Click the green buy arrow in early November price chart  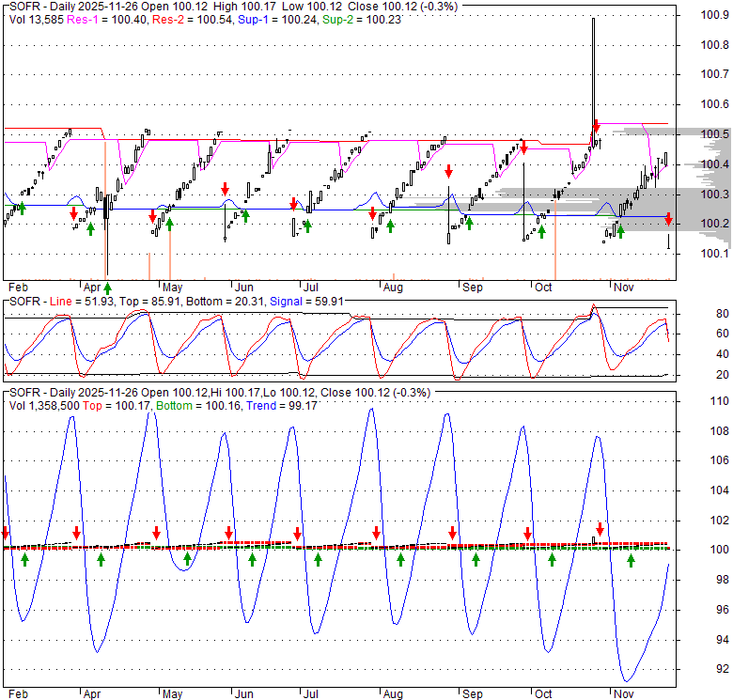(619, 231)
